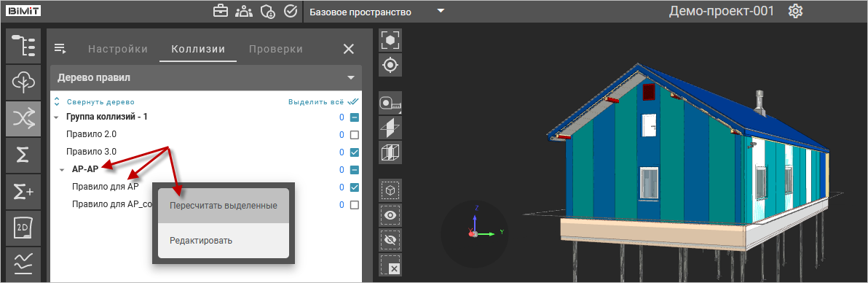Click the dashed-box cube isolate icon
The width and height of the screenshot is (868, 283).
point(391,190)
